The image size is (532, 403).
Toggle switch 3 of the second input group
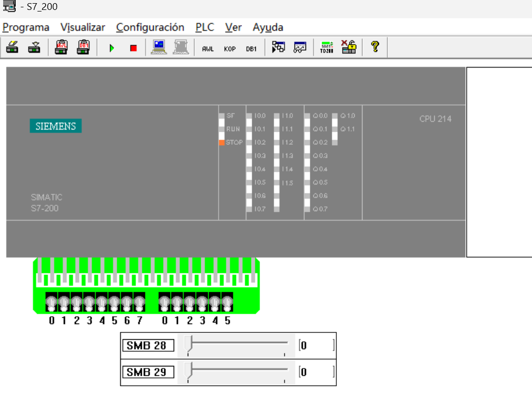pyautogui.click(x=202, y=302)
